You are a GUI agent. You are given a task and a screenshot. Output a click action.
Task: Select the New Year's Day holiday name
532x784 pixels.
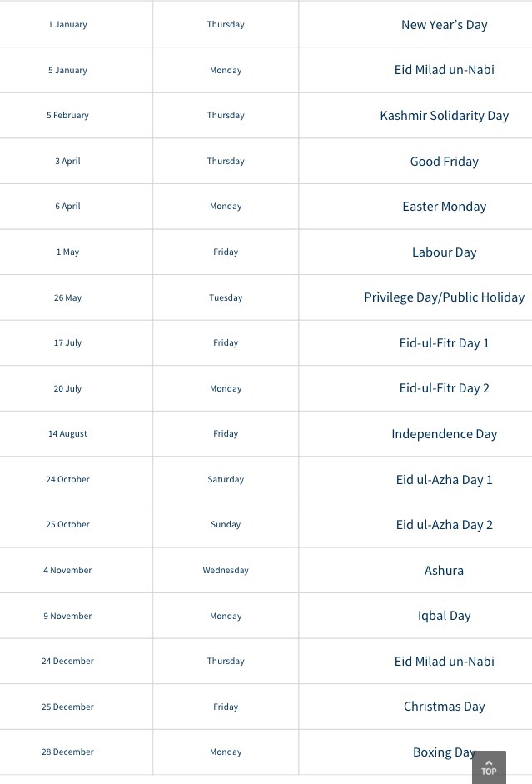[x=444, y=25]
